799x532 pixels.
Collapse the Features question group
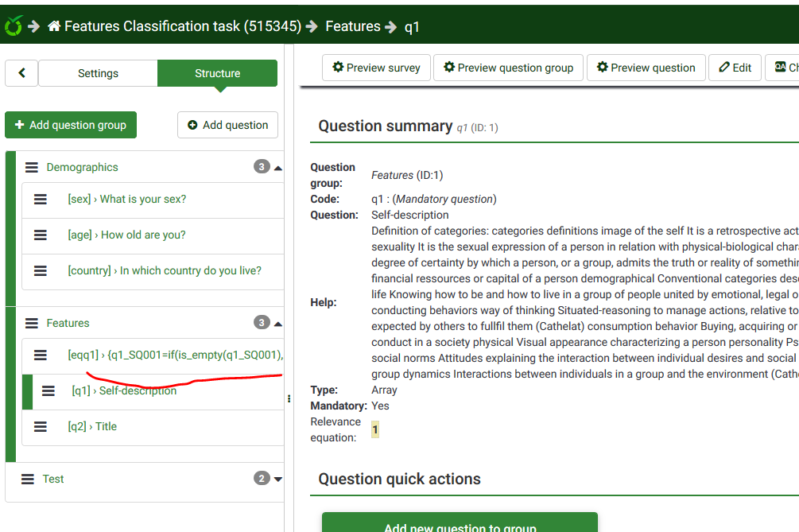(277, 324)
